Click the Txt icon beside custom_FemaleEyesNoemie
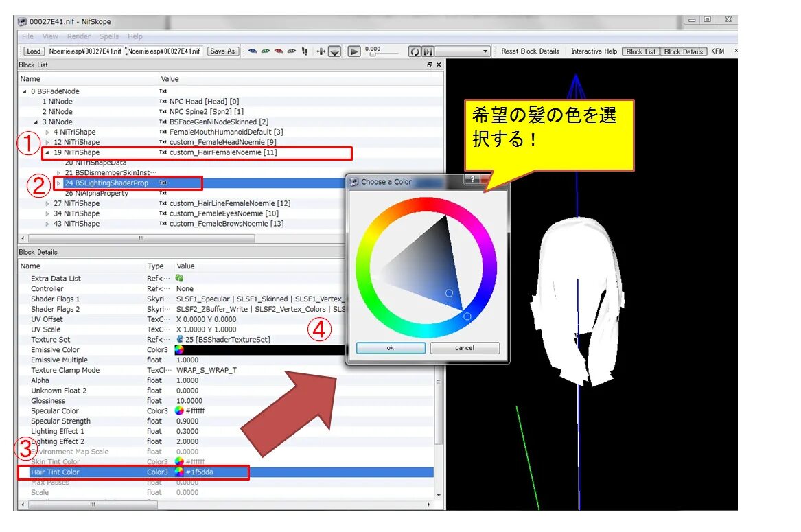The height and width of the screenshot is (532, 801). click(x=163, y=213)
